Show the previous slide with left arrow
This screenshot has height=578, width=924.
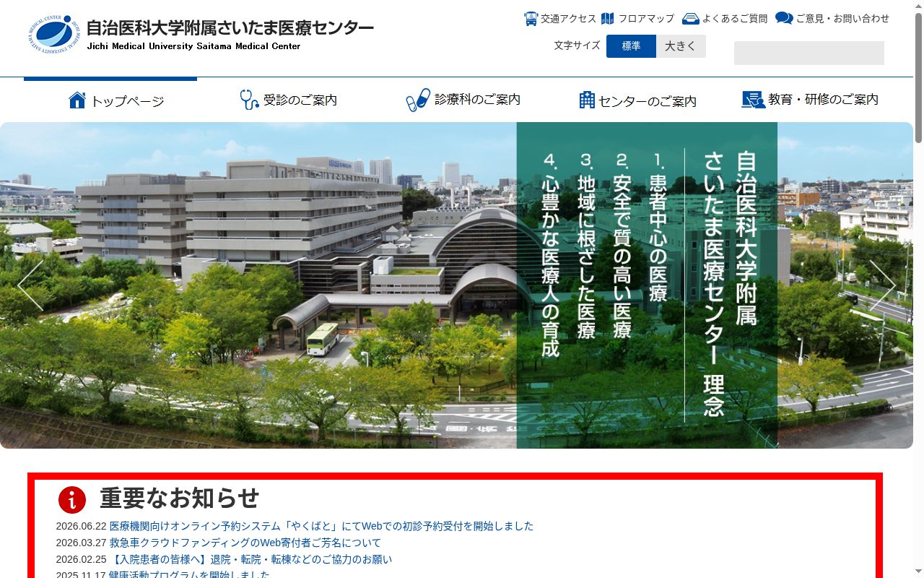click(x=30, y=285)
